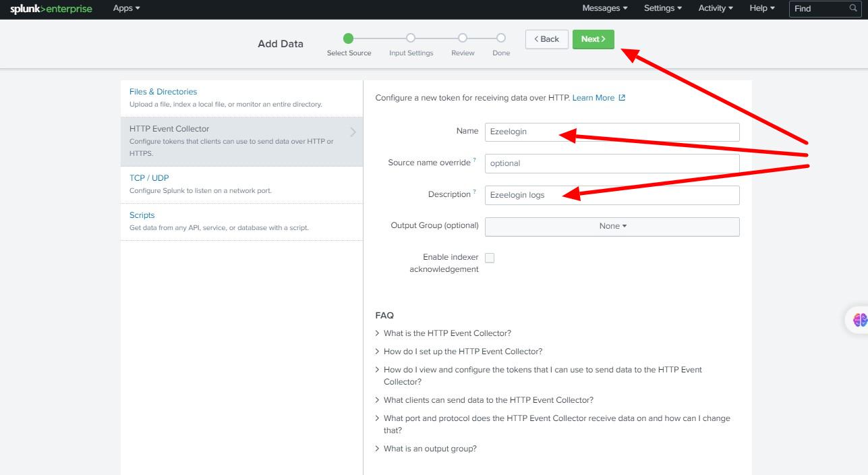868x475 pixels.
Task: Click the help mark next to Description
Action: (x=475, y=192)
